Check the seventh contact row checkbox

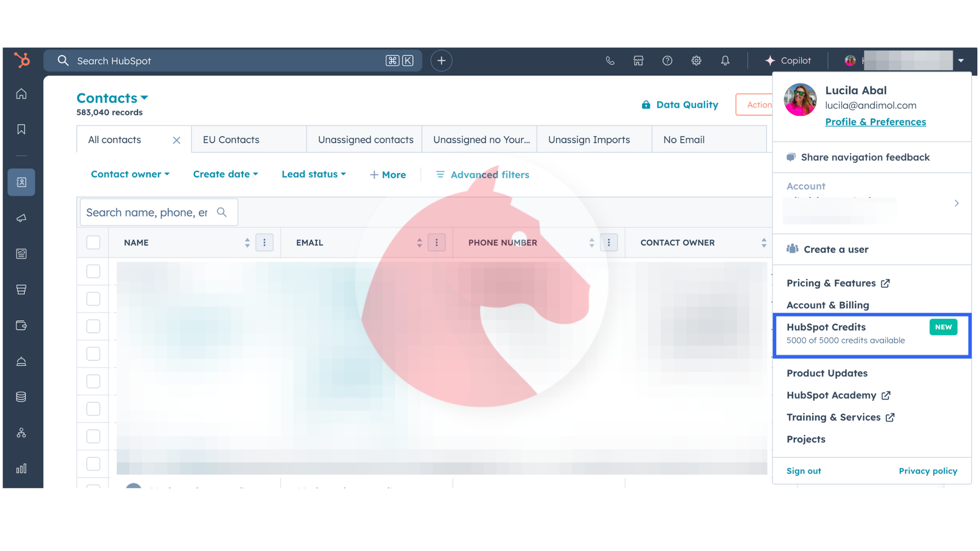93,436
